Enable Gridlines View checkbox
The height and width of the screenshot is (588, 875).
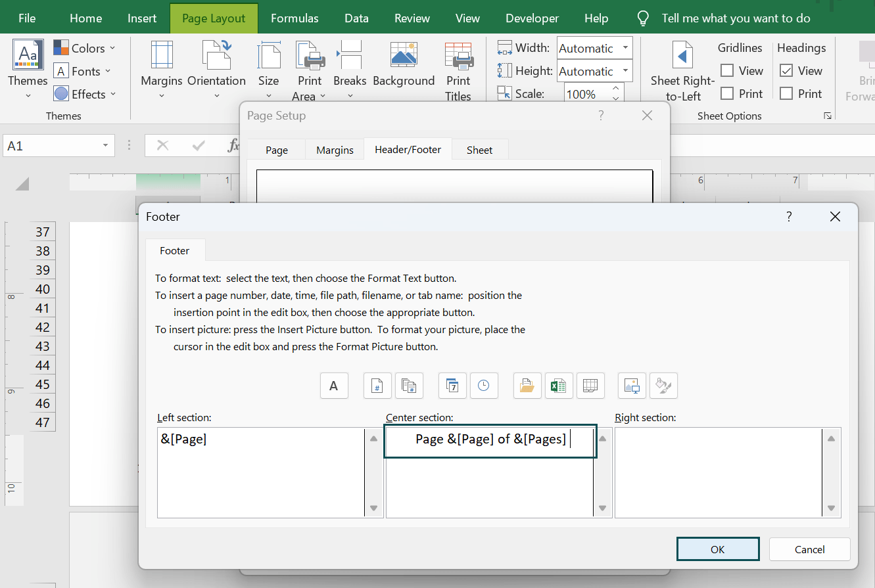(727, 71)
